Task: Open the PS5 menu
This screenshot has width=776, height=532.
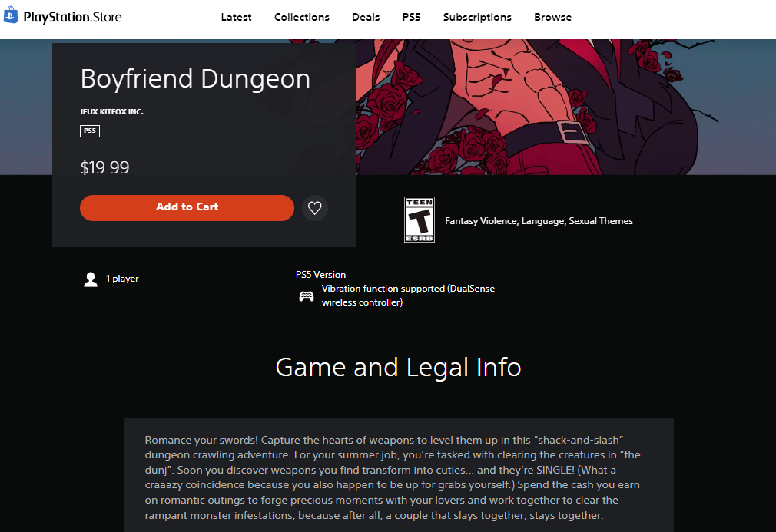Action: point(411,18)
